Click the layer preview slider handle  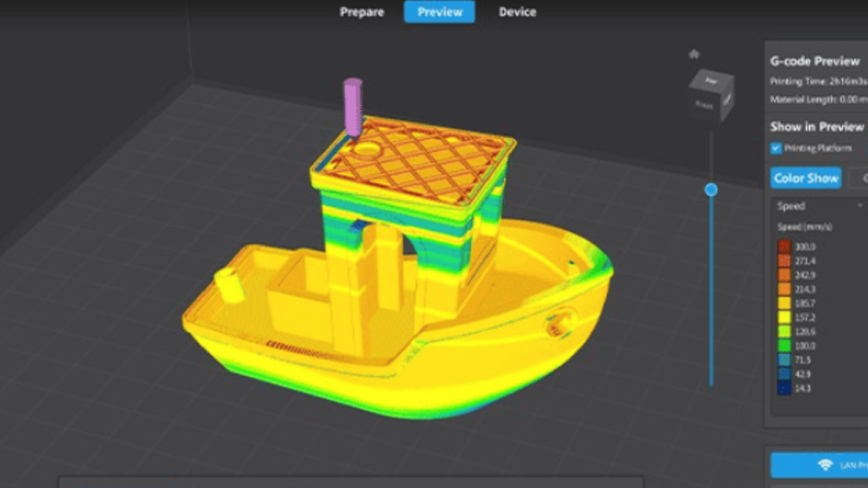click(x=710, y=190)
